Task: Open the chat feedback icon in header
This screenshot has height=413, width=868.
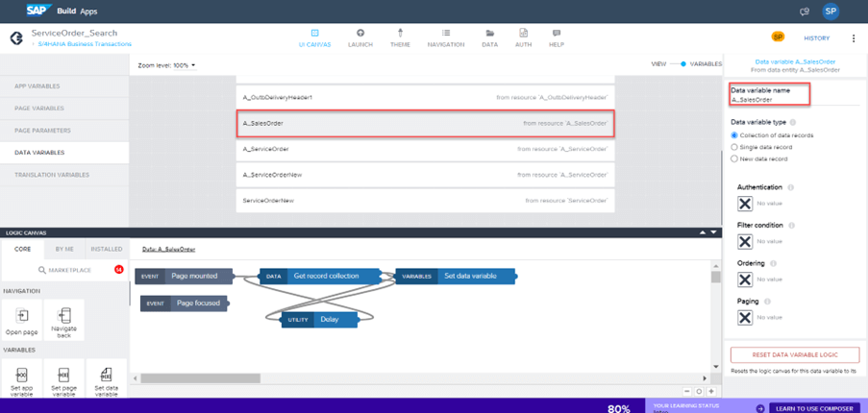Action: click(805, 12)
